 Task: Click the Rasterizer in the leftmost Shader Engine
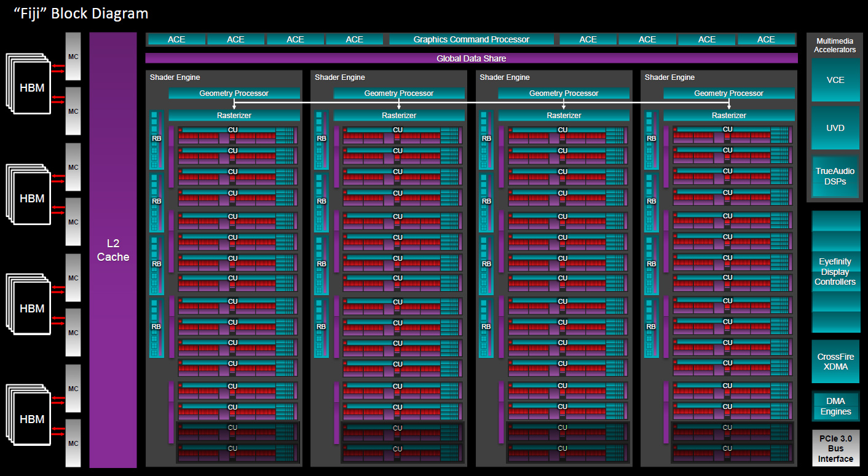pyautogui.click(x=234, y=116)
